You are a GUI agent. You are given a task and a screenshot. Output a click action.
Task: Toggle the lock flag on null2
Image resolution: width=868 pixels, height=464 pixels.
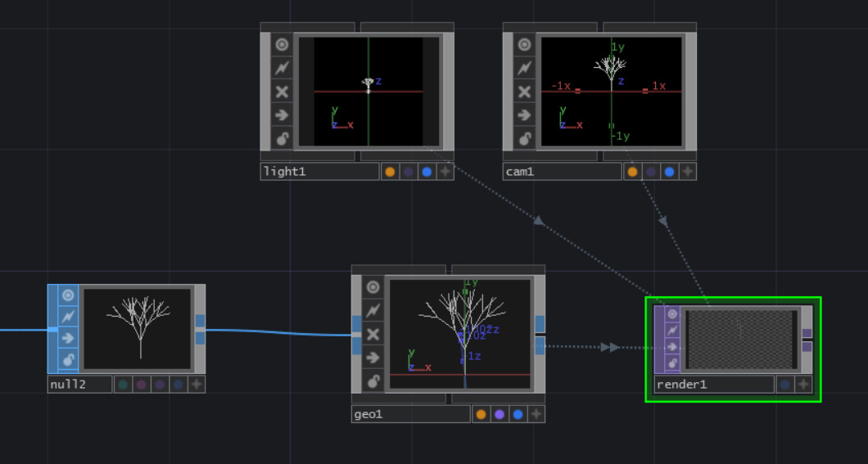point(68,359)
